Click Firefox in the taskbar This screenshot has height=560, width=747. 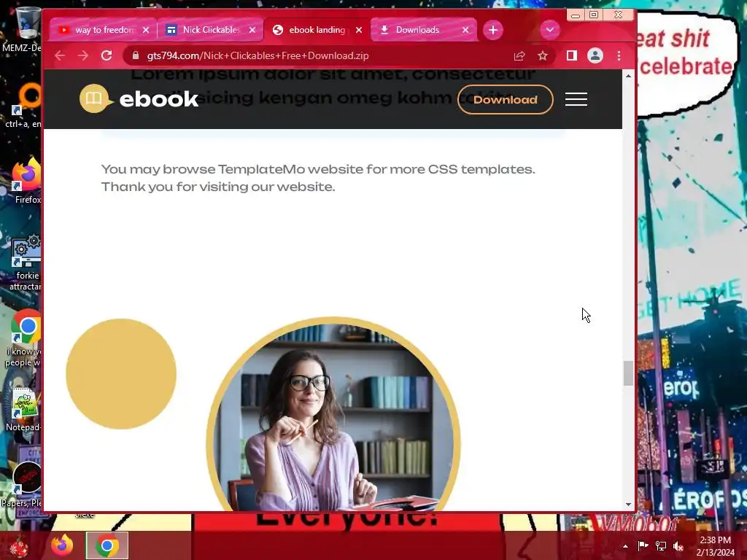[x=63, y=545]
